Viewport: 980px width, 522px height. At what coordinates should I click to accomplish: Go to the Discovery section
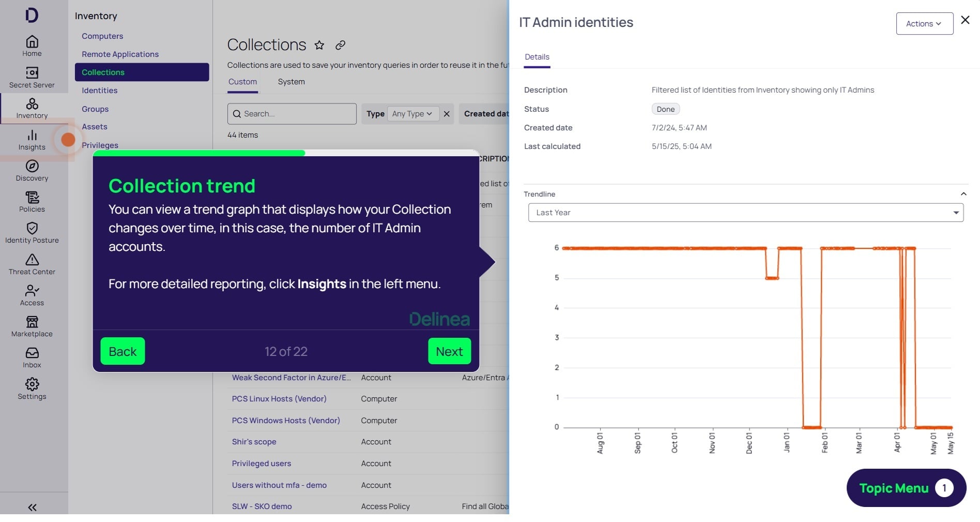pos(32,171)
